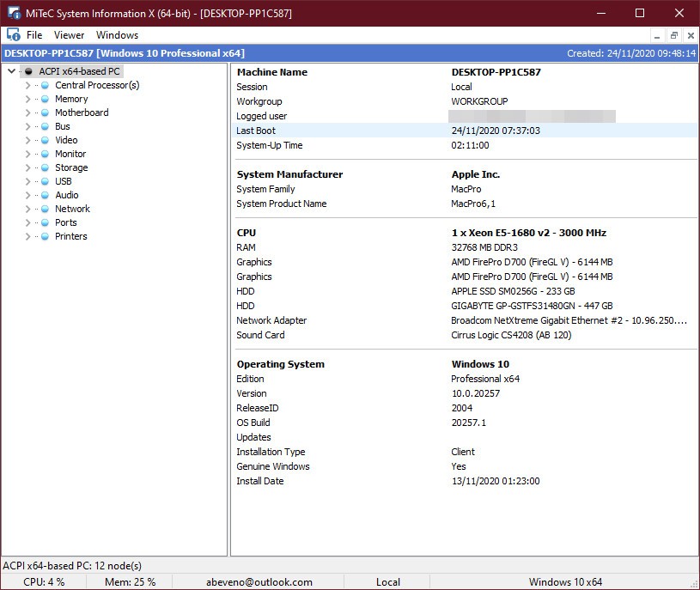Click the Last Boot row label
Image resolution: width=700 pixels, height=590 pixels.
(256, 131)
